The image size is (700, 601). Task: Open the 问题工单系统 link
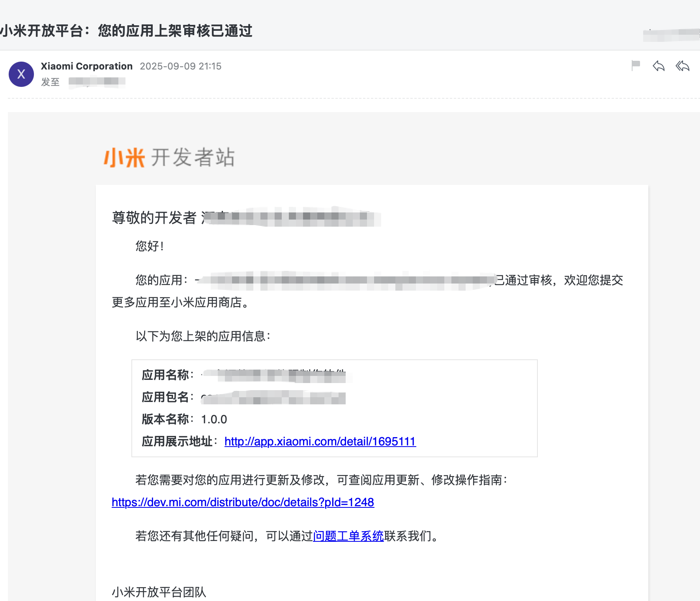[x=348, y=536]
